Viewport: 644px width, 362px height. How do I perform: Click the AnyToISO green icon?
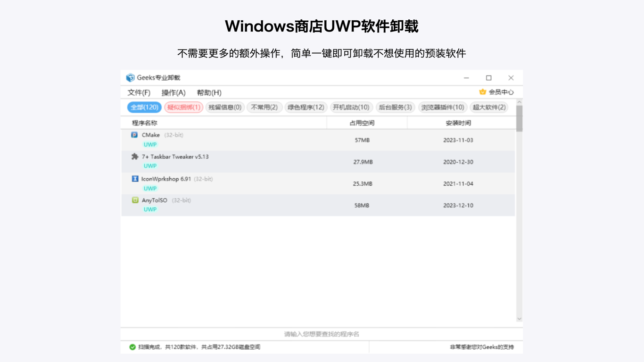tap(135, 200)
